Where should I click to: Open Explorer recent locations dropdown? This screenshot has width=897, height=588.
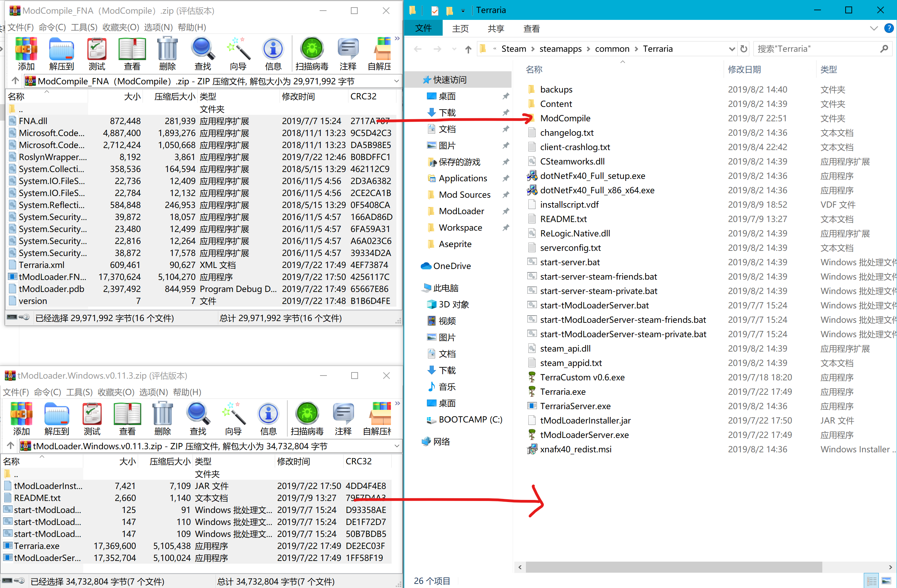pos(454,49)
